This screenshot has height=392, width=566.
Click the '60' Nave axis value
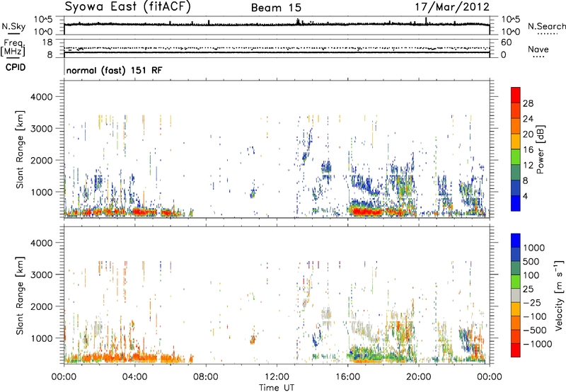[x=506, y=42]
